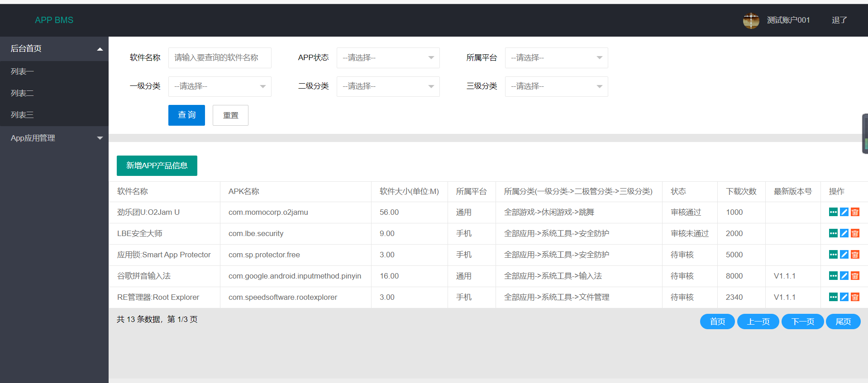
Task: Click the 审核未通过 status cell
Action: 690,233
